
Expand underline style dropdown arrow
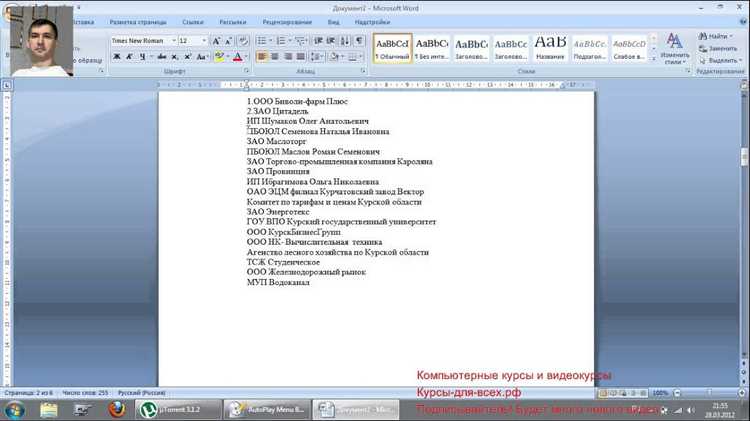click(151, 57)
